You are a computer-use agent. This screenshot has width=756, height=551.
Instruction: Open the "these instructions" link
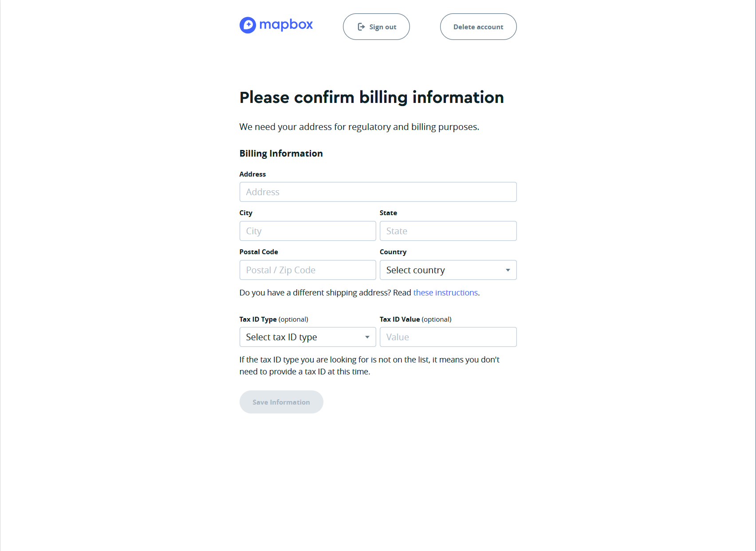(x=445, y=293)
